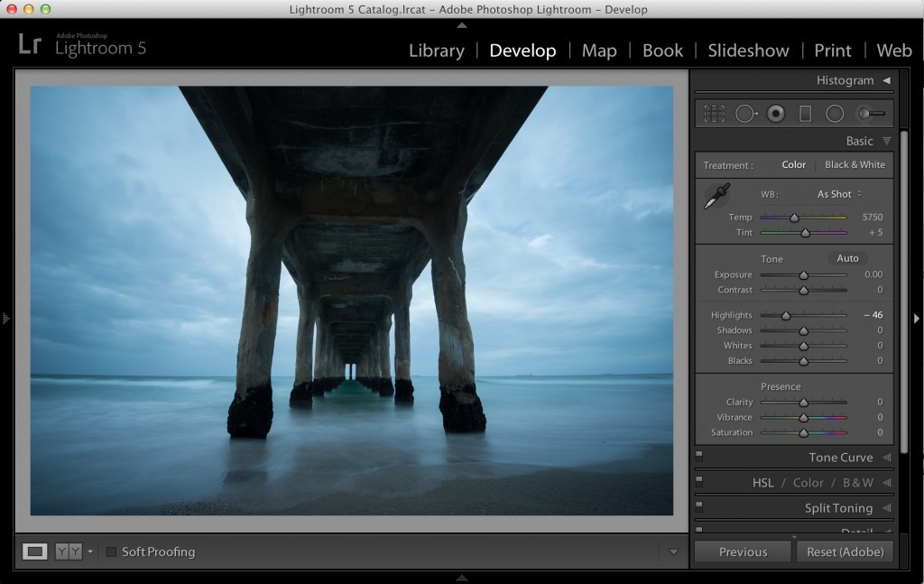The width and height of the screenshot is (924, 584).
Task: Show the top module panel arrow
Action: tap(462, 25)
